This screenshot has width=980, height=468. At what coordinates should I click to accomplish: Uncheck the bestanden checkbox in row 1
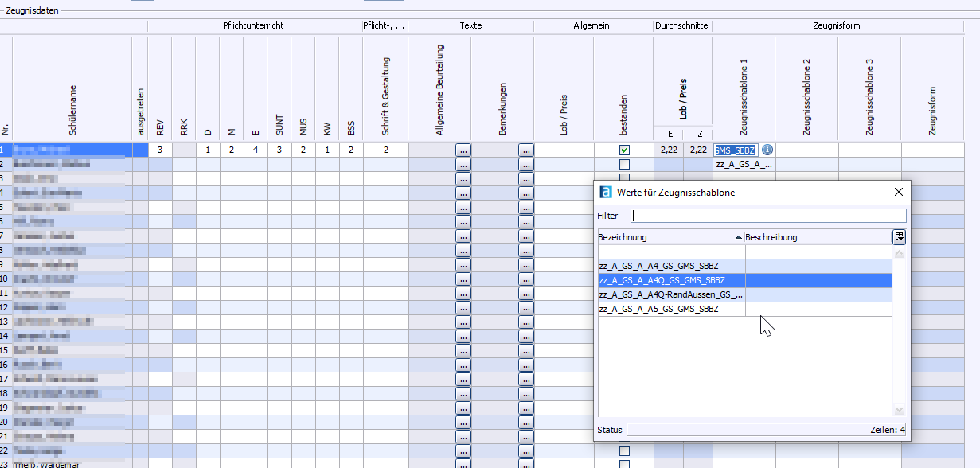point(624,150)
